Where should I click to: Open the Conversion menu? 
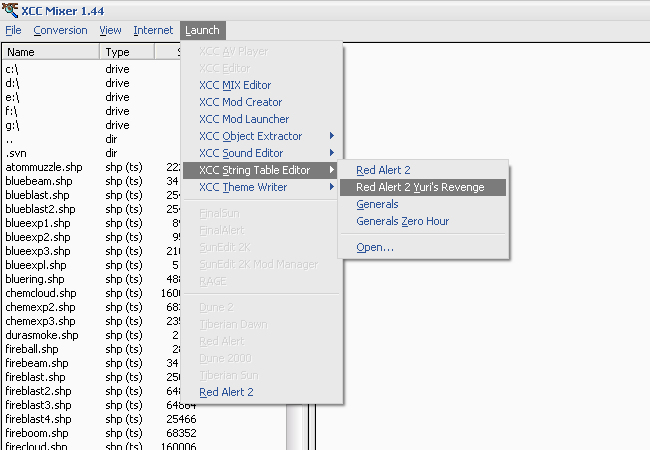tap(60, 31)
